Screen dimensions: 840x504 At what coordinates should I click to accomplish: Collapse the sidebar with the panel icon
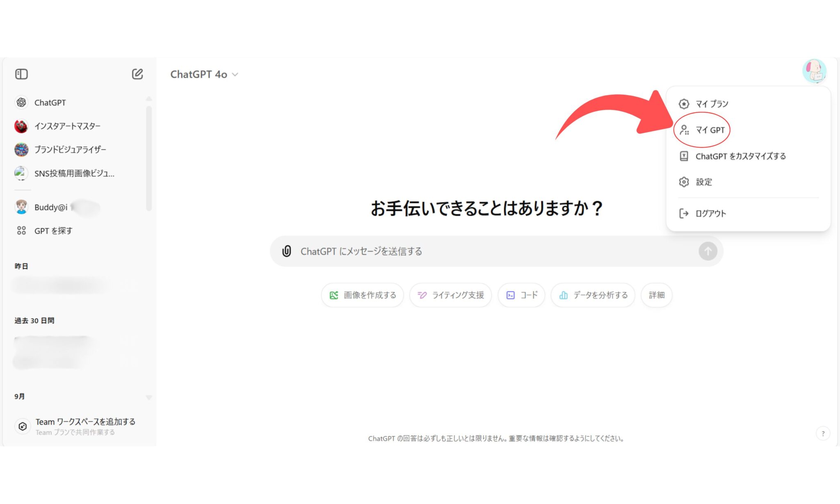point(21,74)
